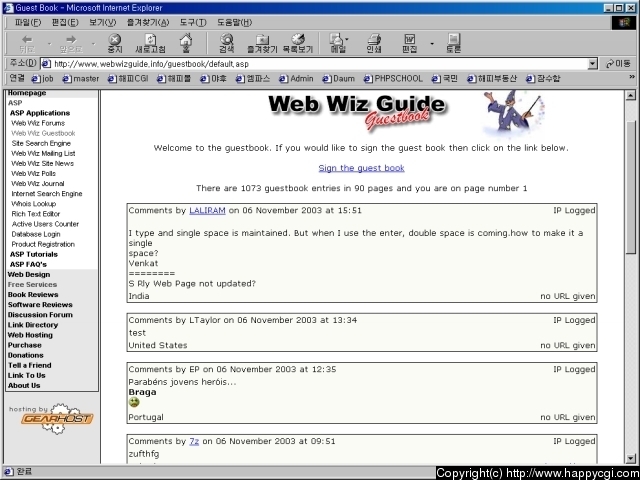Viewport: 640px width, 480px height.
Task: Click the page scrollbar down arrow
Action: 631,458
